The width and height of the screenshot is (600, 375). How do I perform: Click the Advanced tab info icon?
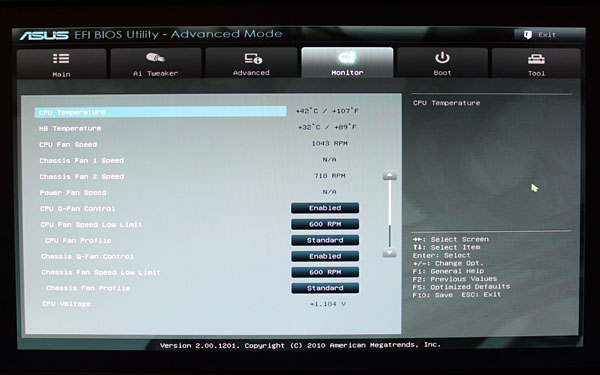(x=253, y=58)
